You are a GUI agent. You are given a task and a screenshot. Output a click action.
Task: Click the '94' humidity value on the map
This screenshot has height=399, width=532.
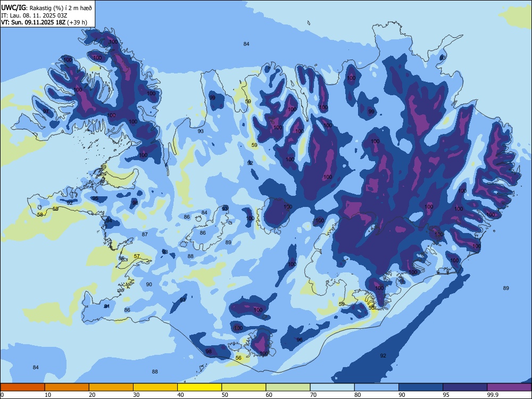(109, 221)
